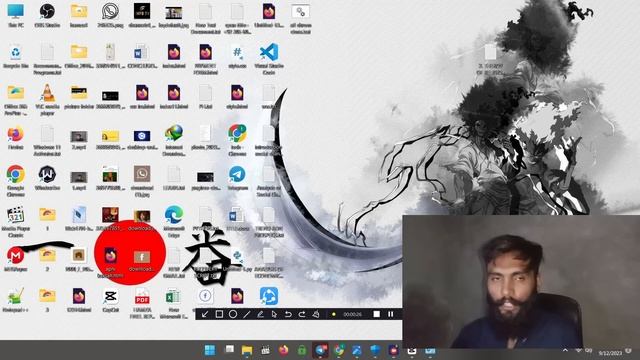
Task: Stop the screen recording
Action: [376, 314]
